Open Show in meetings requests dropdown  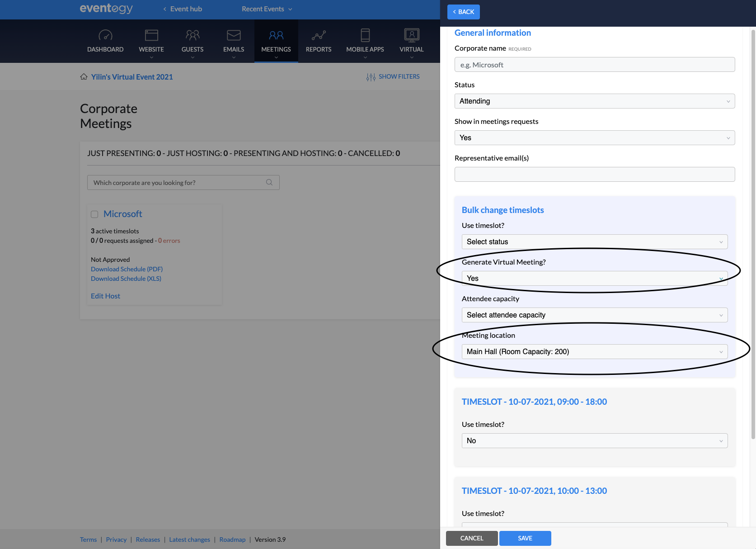(x=595, y=137)
